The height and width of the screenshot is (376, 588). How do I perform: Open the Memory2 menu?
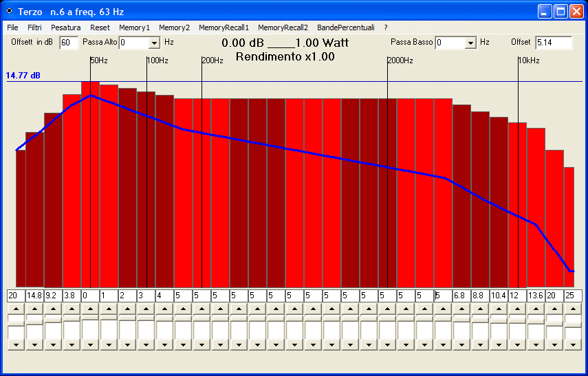(174, 27)
